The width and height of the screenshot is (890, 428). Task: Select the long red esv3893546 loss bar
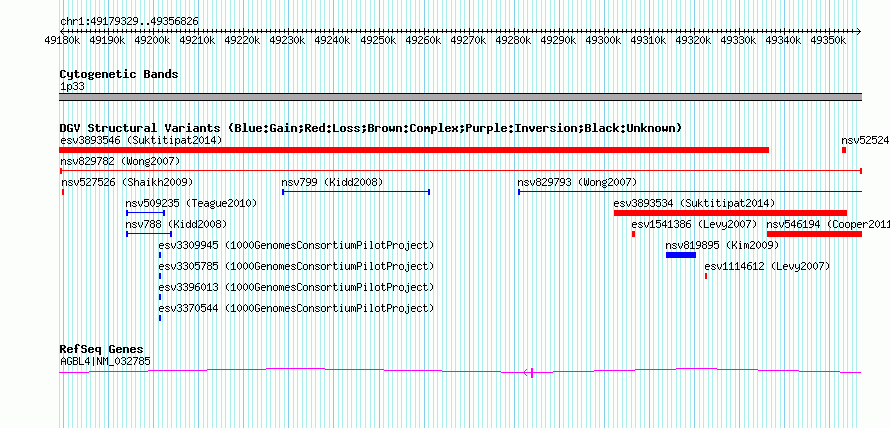pyautogui.click(x=414, y=150)
